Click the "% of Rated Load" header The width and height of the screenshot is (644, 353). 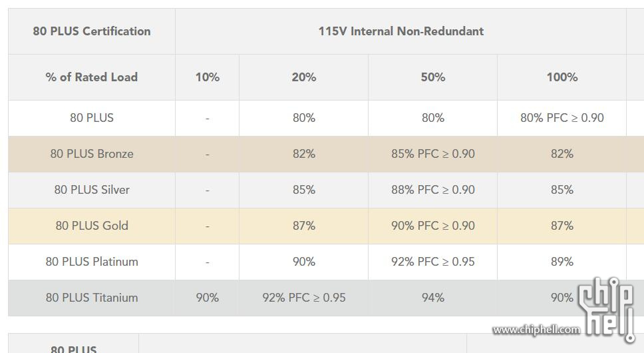point(92,77)
